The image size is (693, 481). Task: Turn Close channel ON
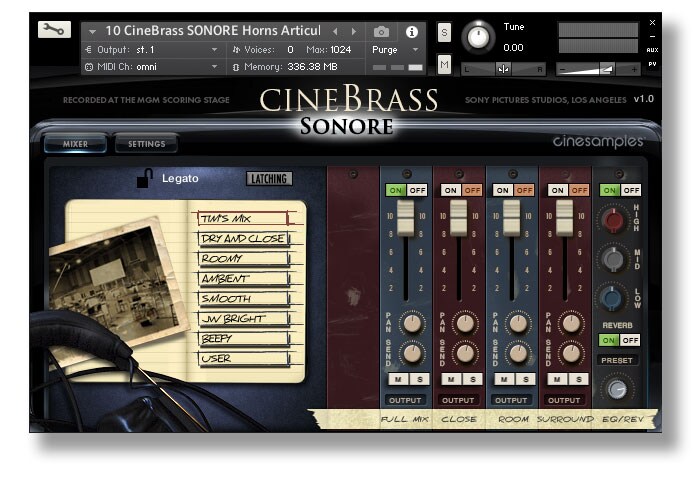click(450, 190)
